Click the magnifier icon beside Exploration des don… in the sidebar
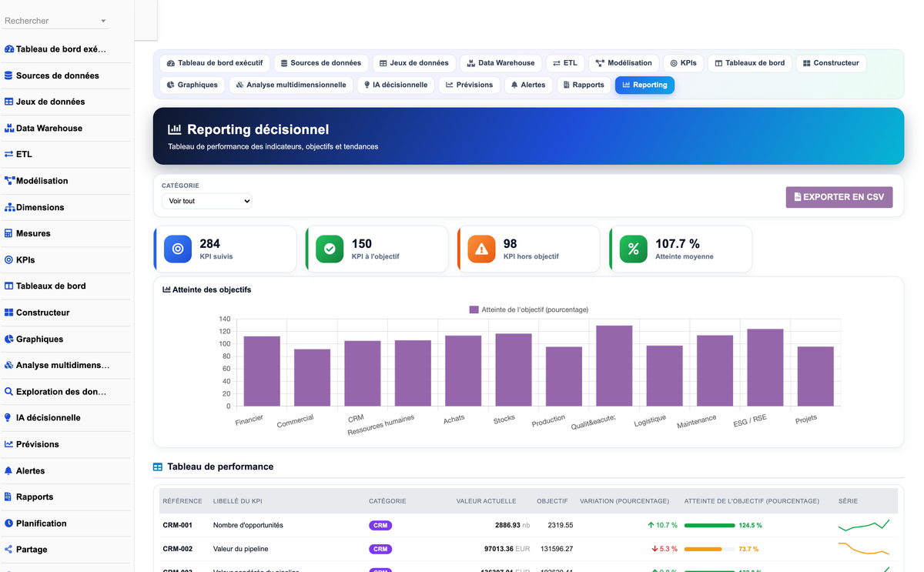The height and width of the screenshot is (572, 924). (9, 392)
